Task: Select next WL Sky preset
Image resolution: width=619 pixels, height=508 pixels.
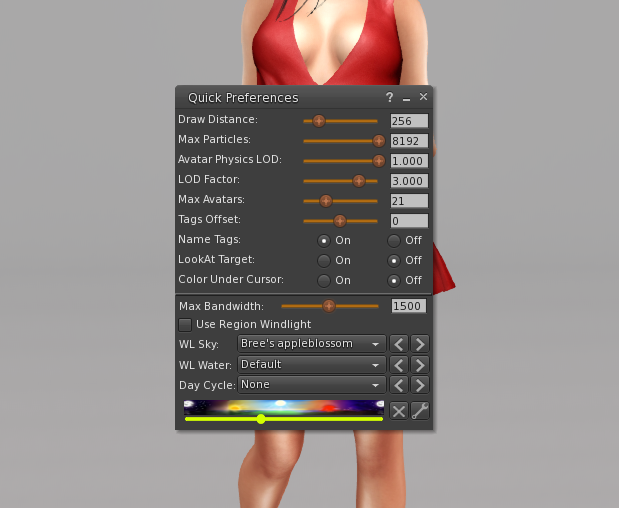Action: coord(420,344)
